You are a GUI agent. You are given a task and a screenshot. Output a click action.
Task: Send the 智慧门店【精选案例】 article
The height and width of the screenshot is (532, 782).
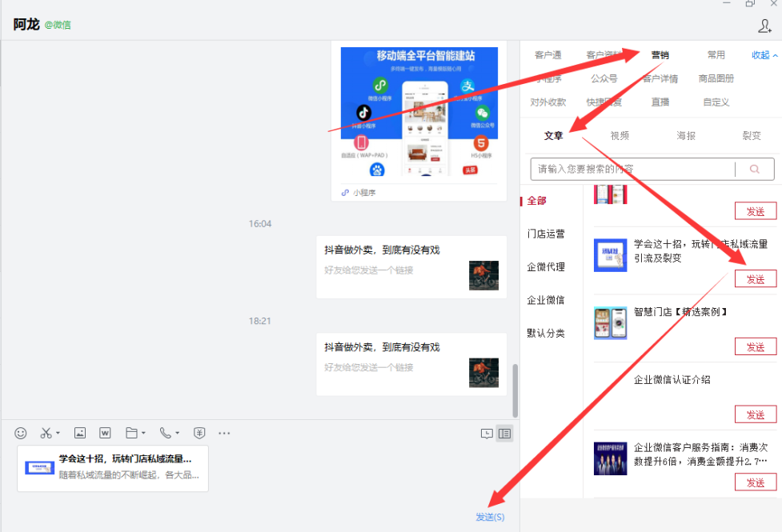tap(756, 346)
